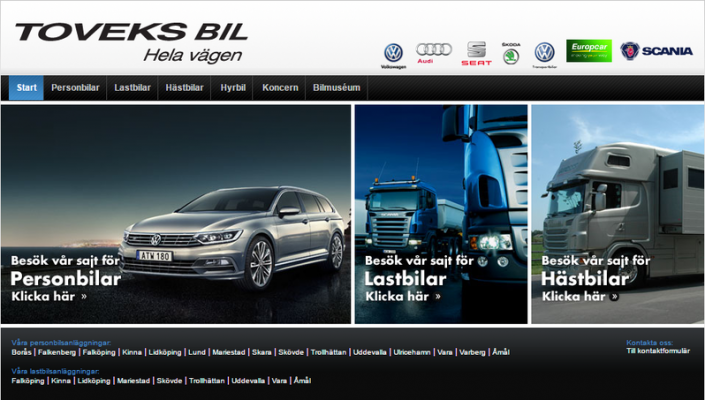705x400 pixels.
Task: Open Till kontaktformulär link
Action: click(x=658, y=351)
